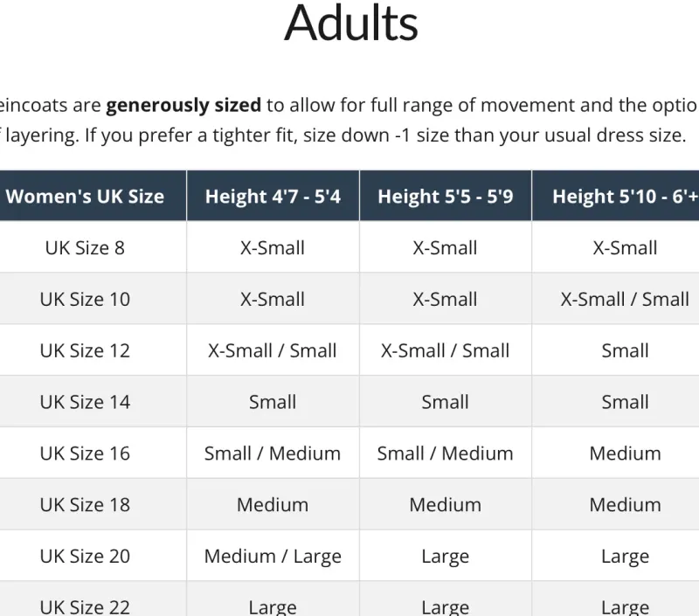Screen dimensions: 699x616
Task: Select the Height 5'10 - 6'+ column header
Action: pyautogui.click(x=625, y=197)
